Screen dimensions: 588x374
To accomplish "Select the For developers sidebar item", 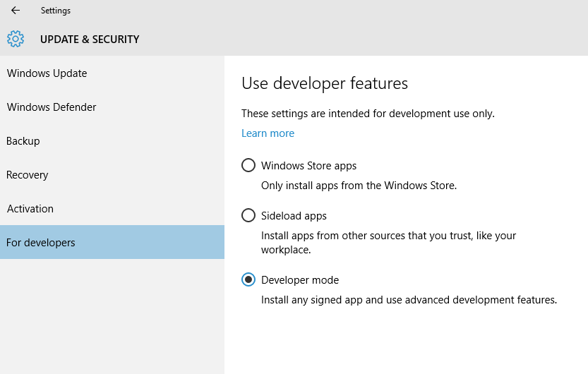I will [112, 242].
